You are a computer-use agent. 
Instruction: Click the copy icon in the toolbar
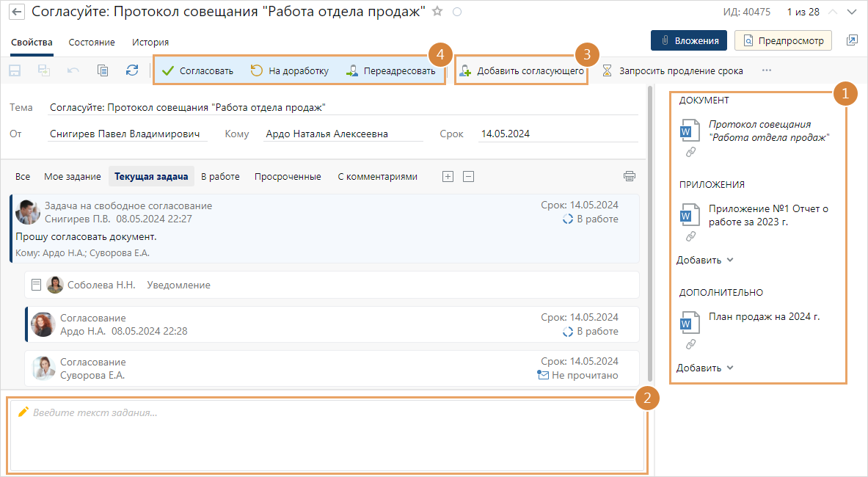[103, 70]
